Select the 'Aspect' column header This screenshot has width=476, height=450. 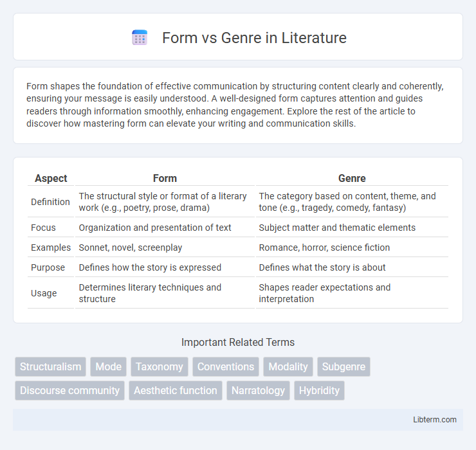51,178
